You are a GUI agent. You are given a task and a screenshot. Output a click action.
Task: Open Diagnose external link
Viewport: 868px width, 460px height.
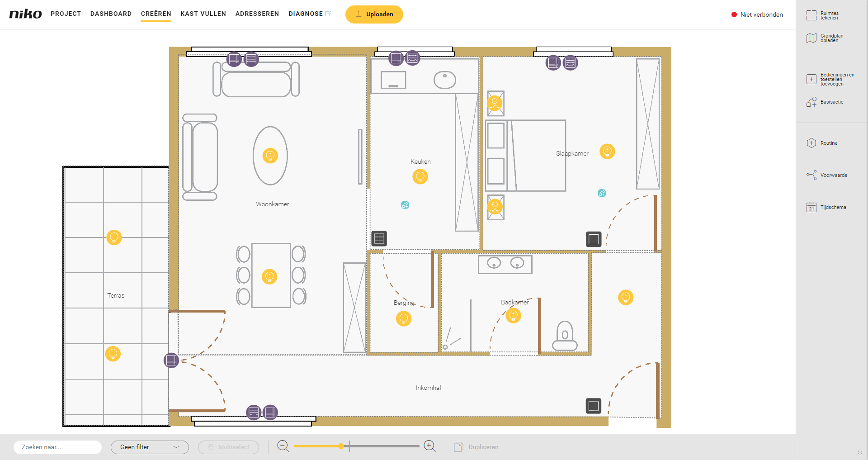(310, 14)
